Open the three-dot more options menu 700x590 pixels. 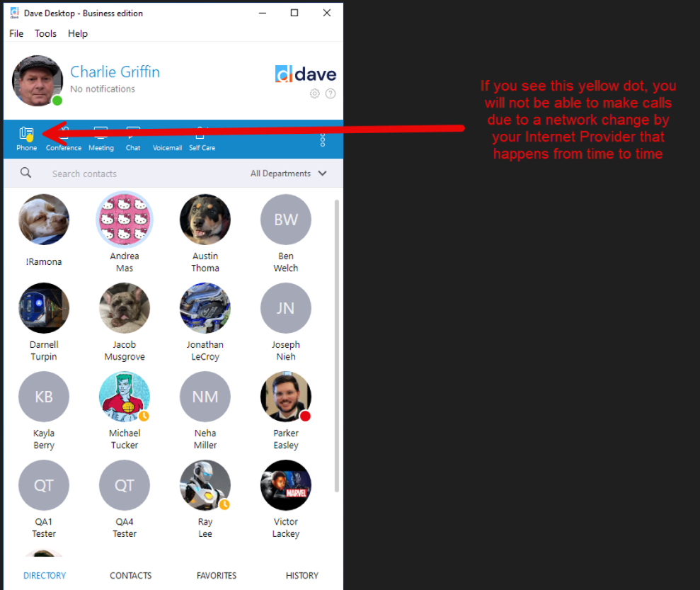pyautogui.click(x=322, y=140)
